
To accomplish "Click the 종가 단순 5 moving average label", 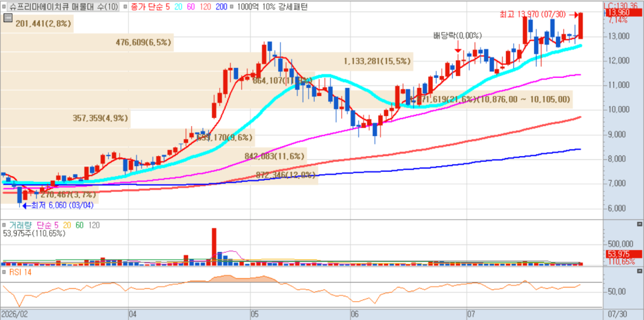I will pos(149,7).
